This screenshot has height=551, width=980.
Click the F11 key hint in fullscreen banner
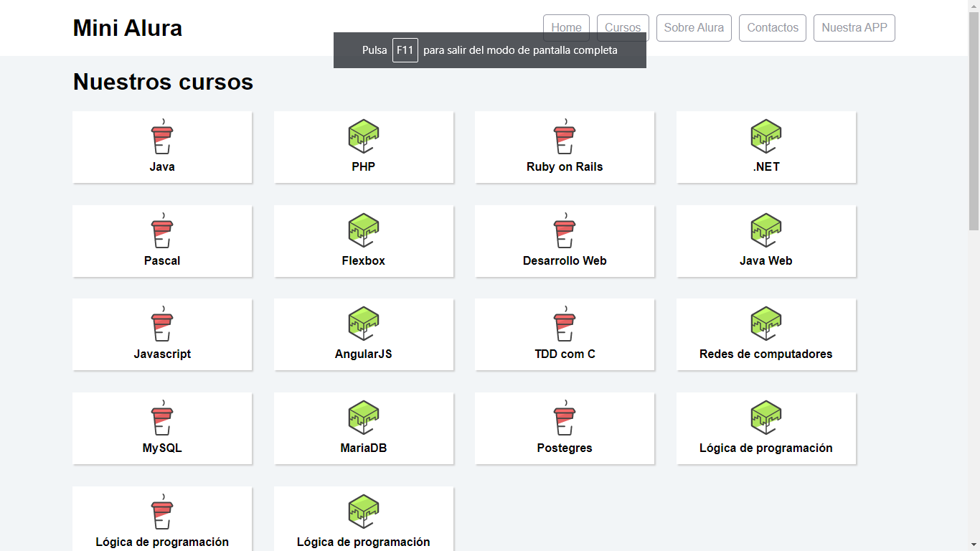(405, 50)
